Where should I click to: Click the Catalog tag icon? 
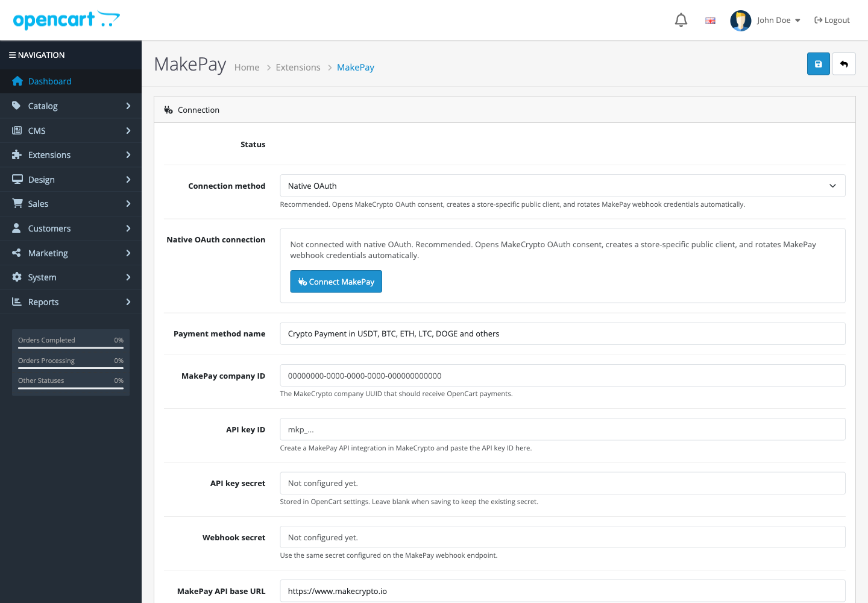point(17,106)
